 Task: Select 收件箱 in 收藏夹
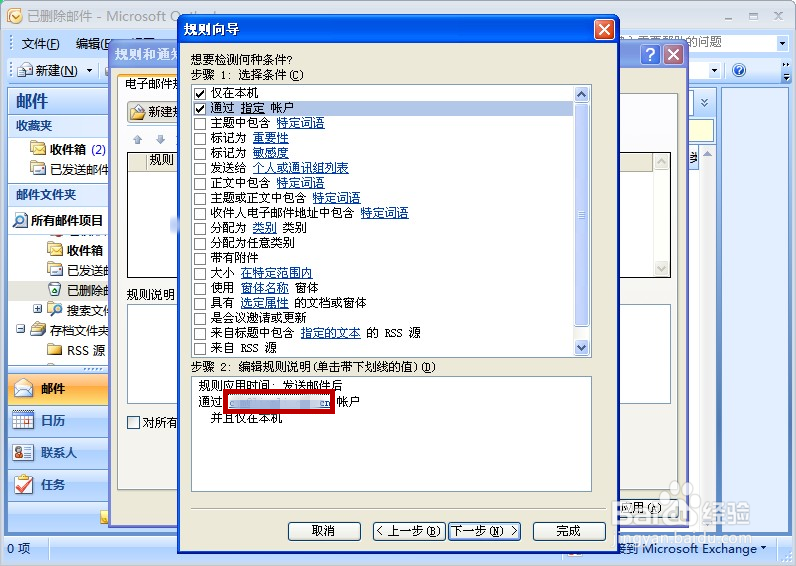[x=68, y=149]
